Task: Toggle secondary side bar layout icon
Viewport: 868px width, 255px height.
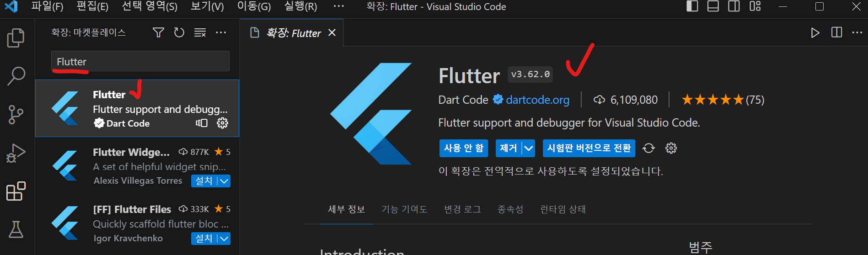Action: 734,6
